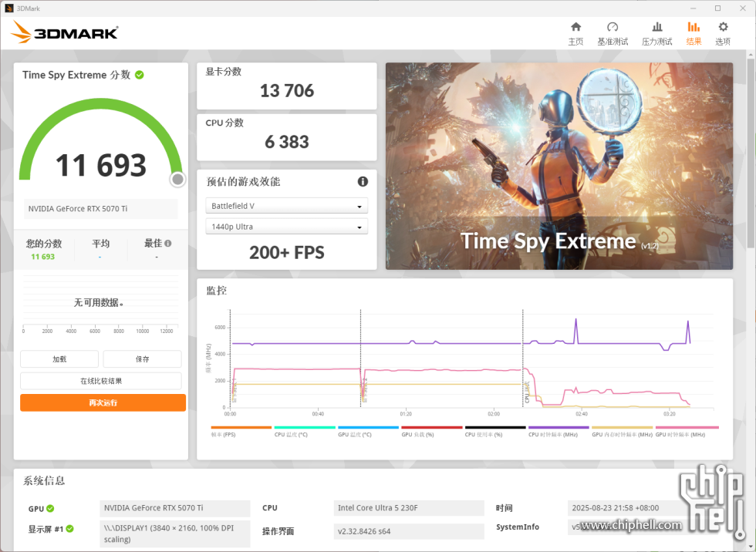Toggle the orange 帧率 (FPS) legend swatch
Image resolution: width=756 pixels, height=552 pixels.
point(241,427)
